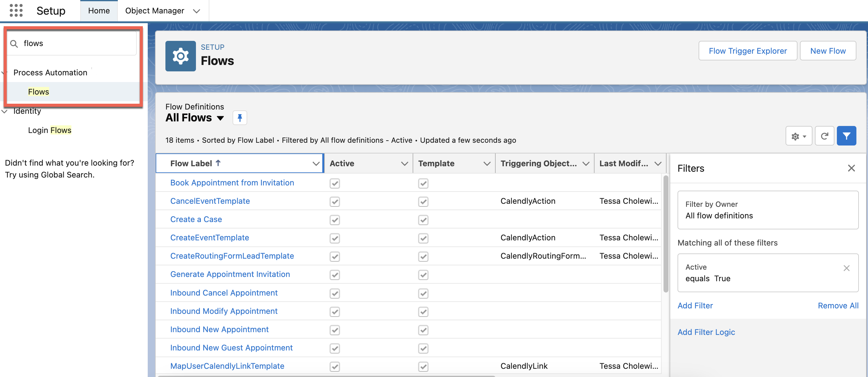Remove the Active equals True filter
The width and height of the screenshot is (868, 377).
click(846, 268)
